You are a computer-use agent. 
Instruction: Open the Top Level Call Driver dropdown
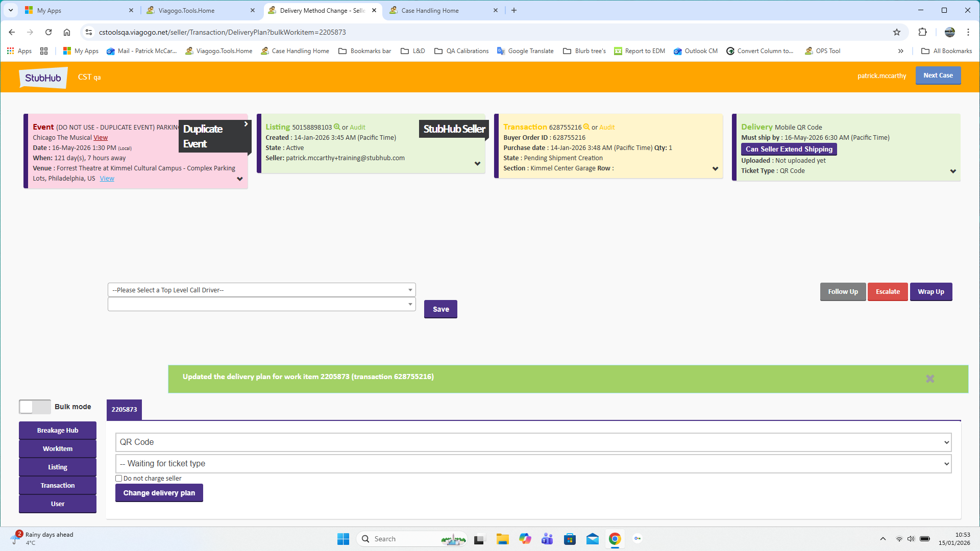[x=261, y=290]
